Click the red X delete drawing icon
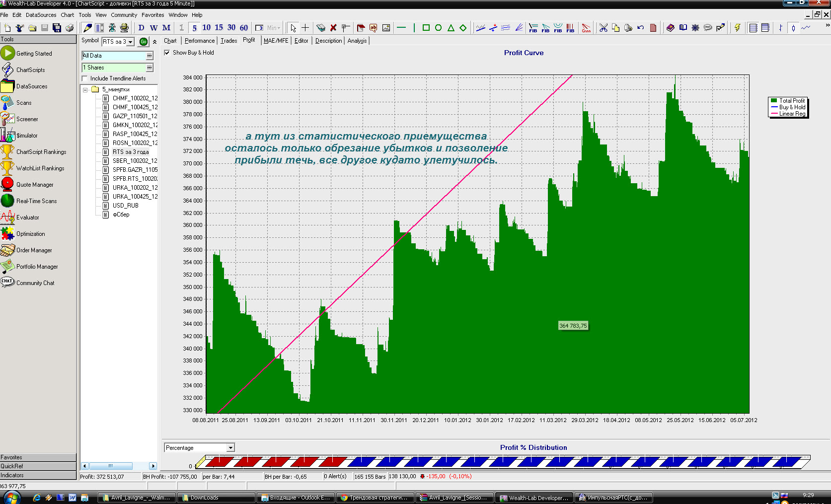 pos(333,28)
